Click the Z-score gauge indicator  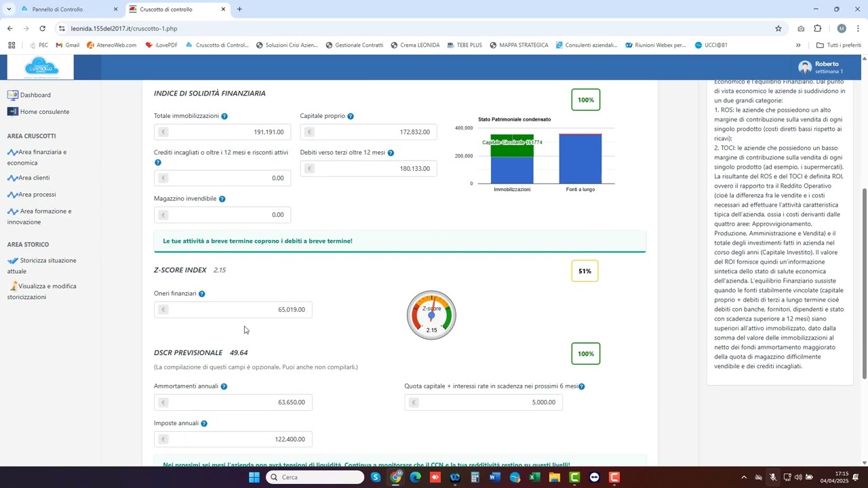[431, 315]
